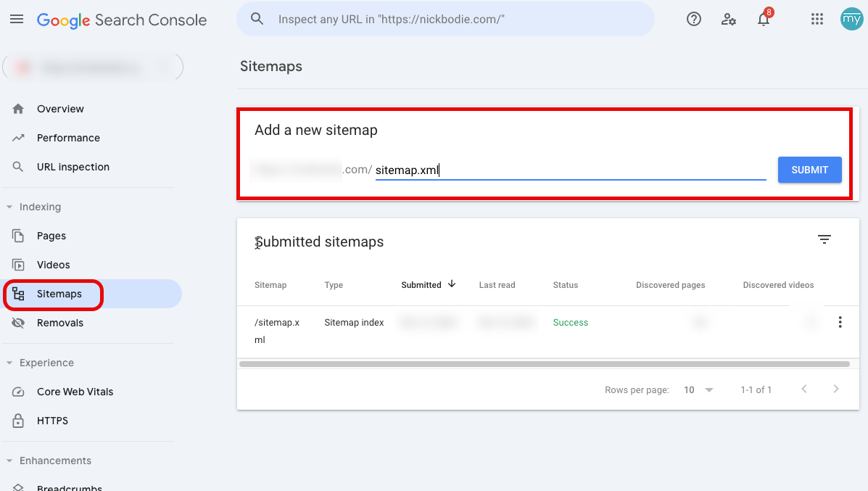Submit the new sitemap
868x491 pixels.
(810, 170)
